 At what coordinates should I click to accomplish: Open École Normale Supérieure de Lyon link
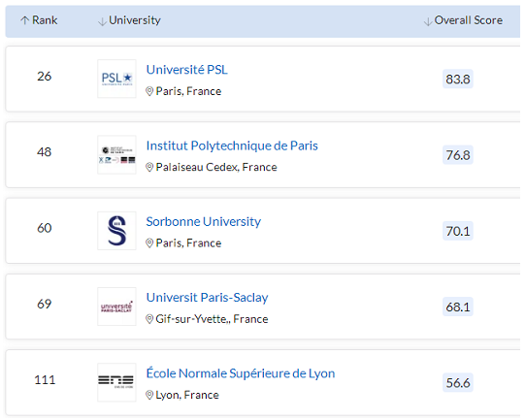(x=241, y=373)
